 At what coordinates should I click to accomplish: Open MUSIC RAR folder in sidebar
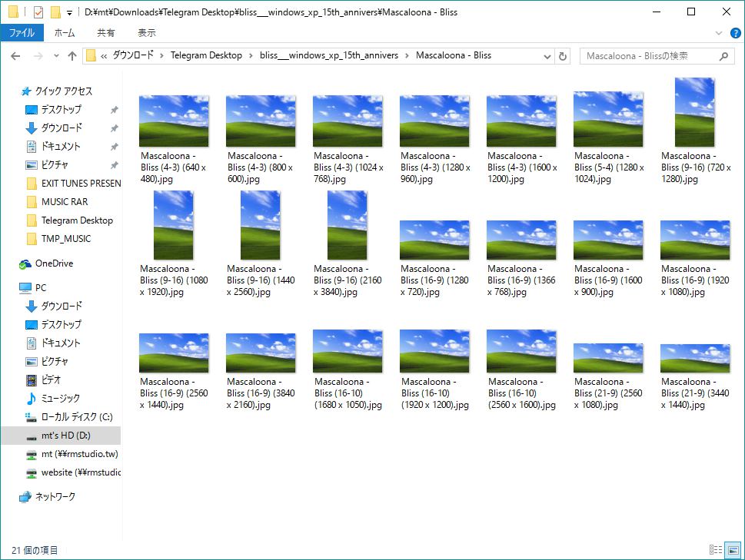(65, 202)
